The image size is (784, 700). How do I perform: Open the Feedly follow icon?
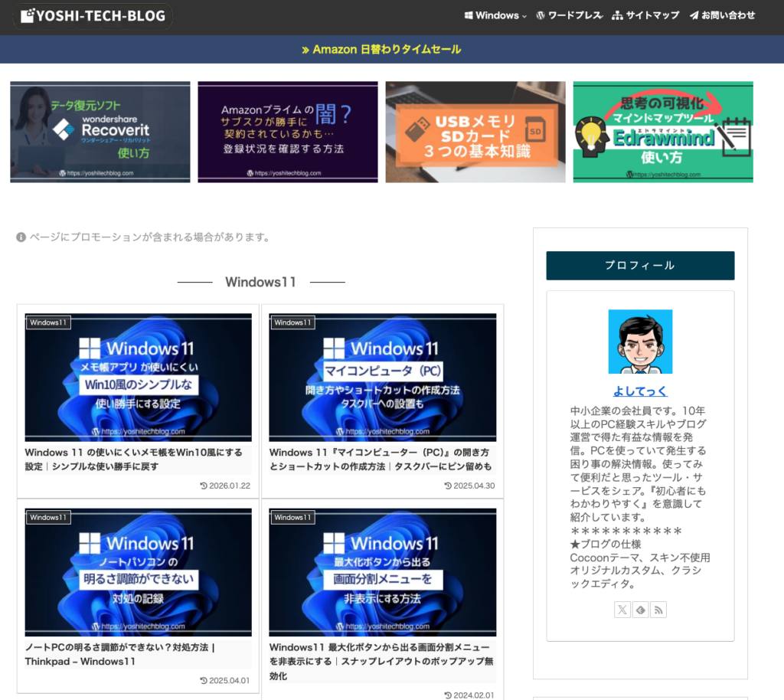[640, 610]
